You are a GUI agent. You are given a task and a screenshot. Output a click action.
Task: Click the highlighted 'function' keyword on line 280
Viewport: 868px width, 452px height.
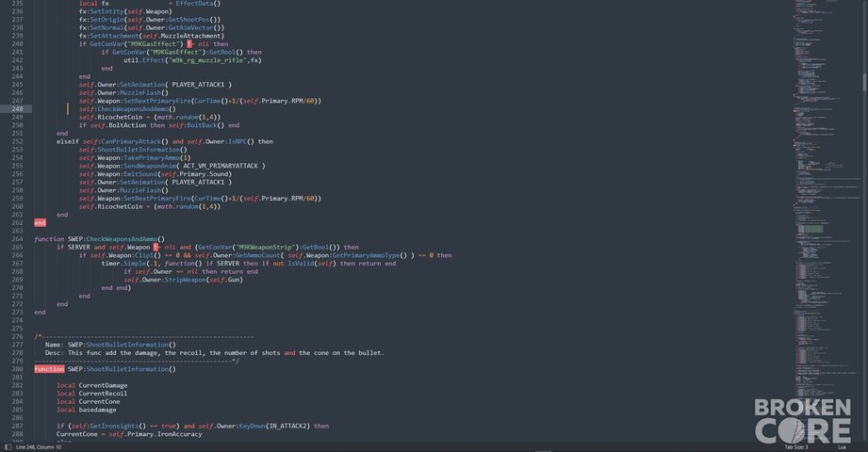[49, 369]
